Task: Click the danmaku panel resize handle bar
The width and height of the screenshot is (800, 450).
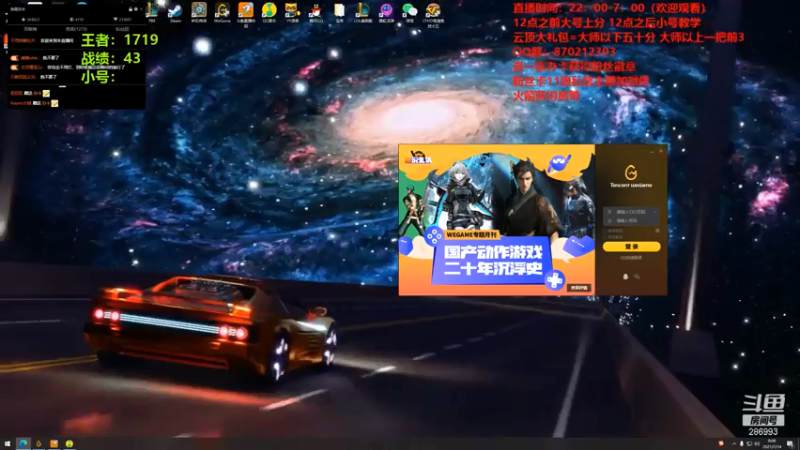Action: point(62,86)
